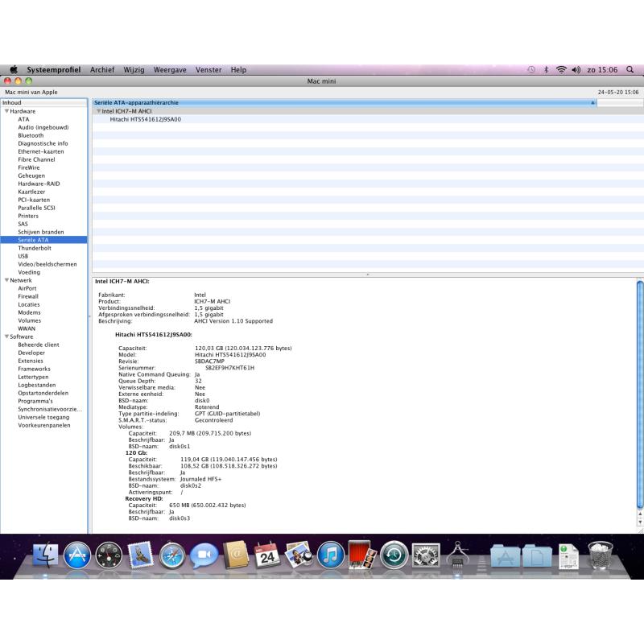Select Bluetooth in the Hardware list
Viewport: 644px width, 644px height.
[31, 135]
